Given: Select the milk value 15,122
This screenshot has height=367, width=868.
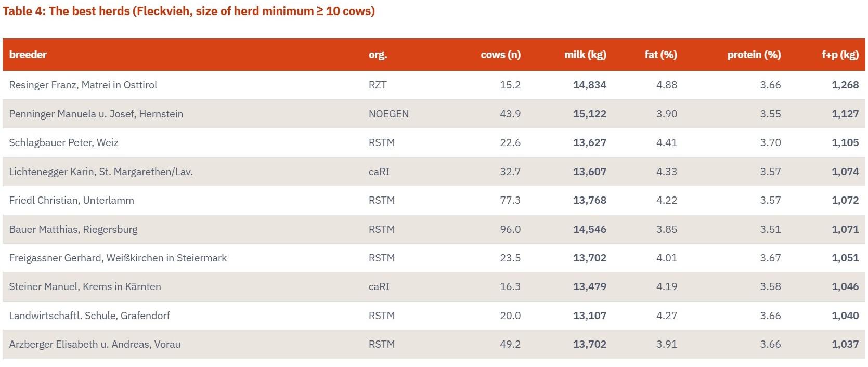Looking at the screenshot, I should pos(590,114).
